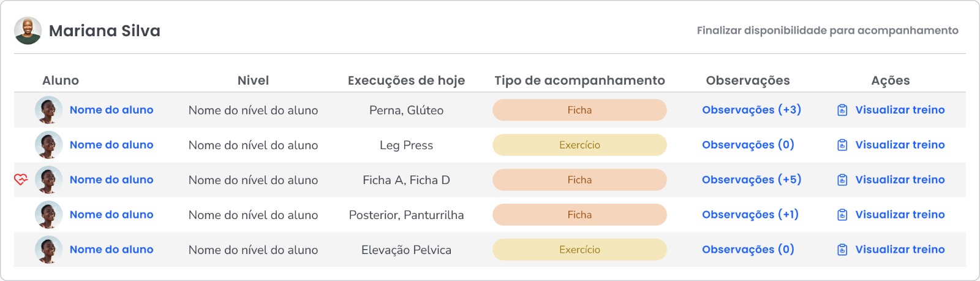980x281 pixels.
Task: Click student avatar in Leg Press row
Action: pos(48,145)
